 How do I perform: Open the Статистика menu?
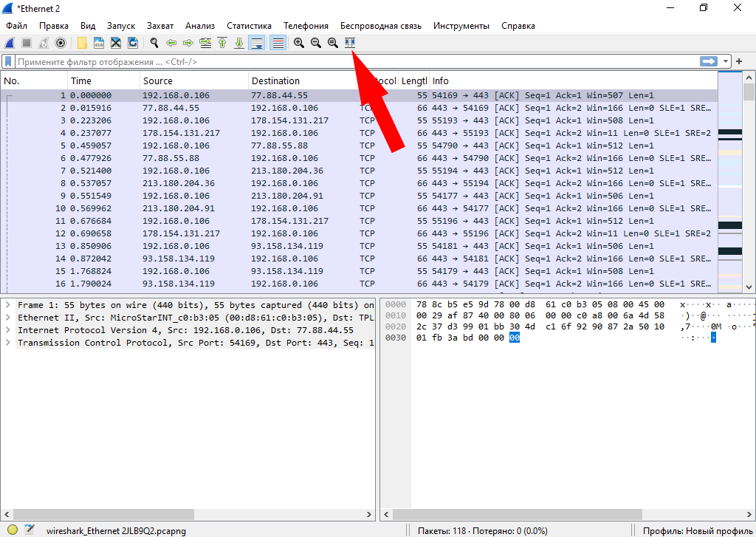click(x=249, y=26)
